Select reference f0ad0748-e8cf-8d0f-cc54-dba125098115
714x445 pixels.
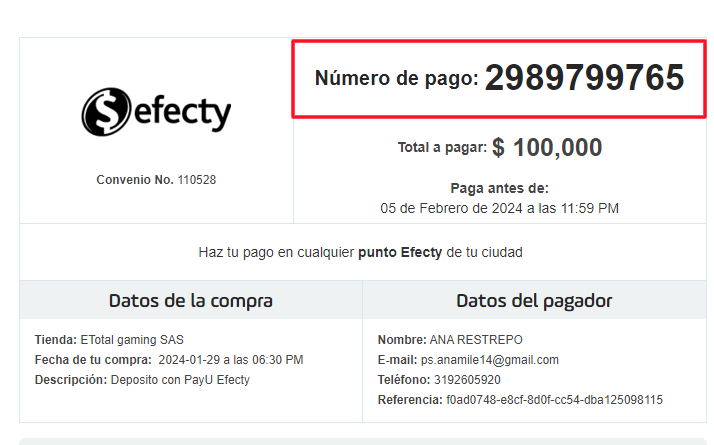554,400
